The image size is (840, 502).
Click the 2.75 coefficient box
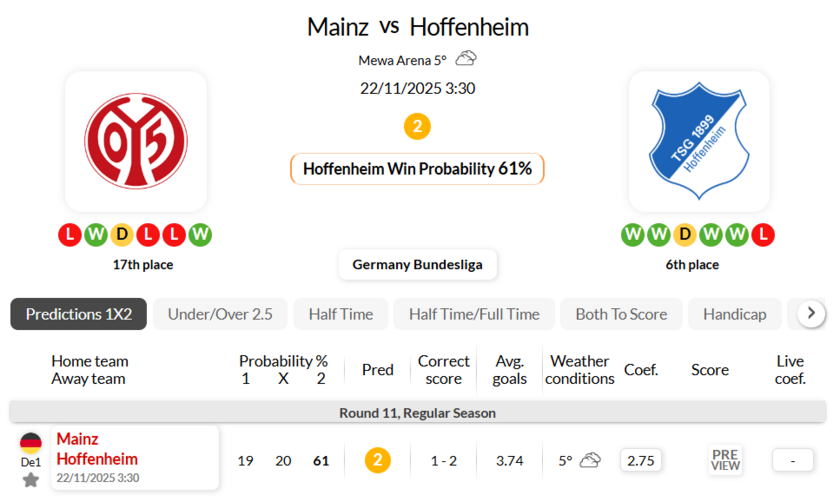coord(640,460)
